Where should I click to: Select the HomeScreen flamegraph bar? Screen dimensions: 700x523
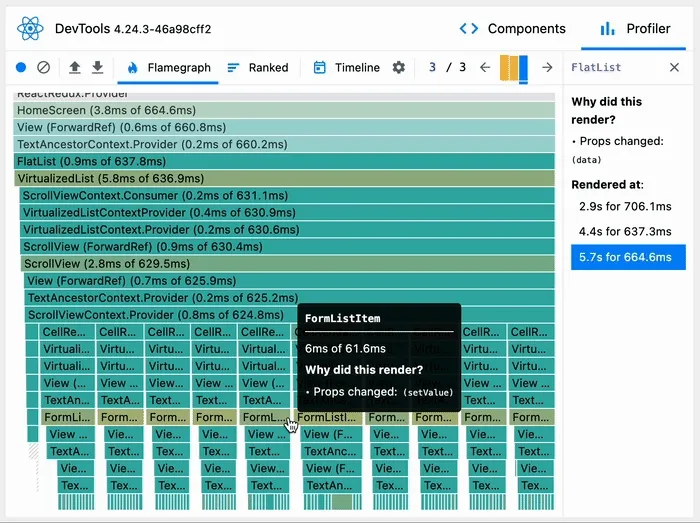coord(284,110)
